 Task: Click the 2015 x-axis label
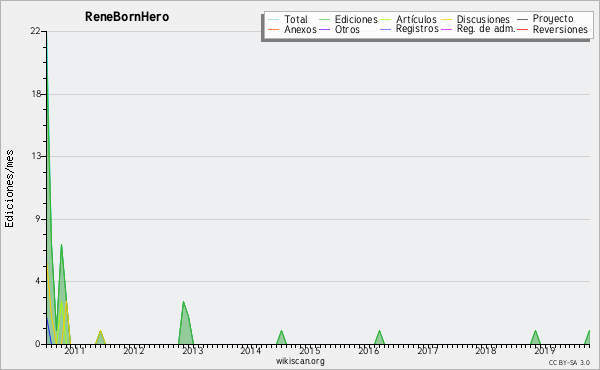[x=309, y=350]
